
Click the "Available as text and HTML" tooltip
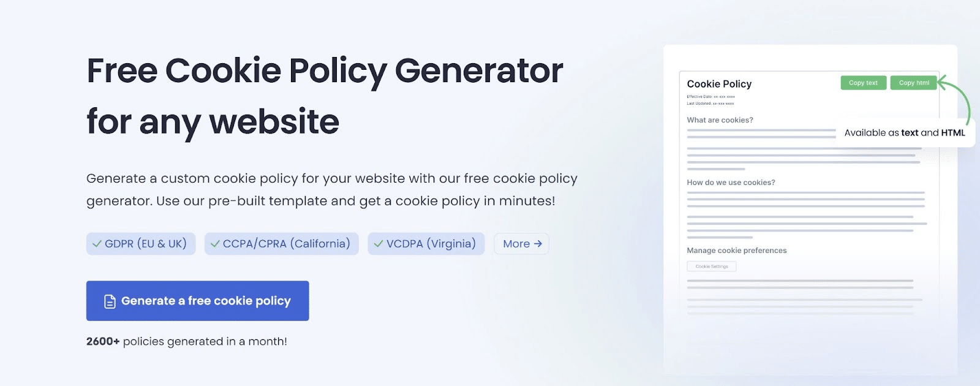904,133
